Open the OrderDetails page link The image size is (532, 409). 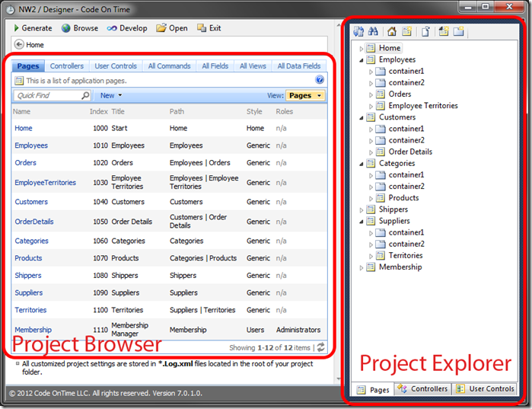34,222
